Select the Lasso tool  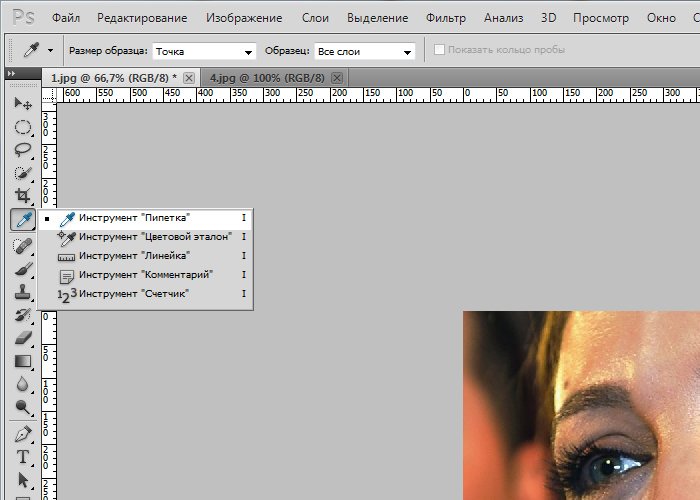click(x=22, y=150)
